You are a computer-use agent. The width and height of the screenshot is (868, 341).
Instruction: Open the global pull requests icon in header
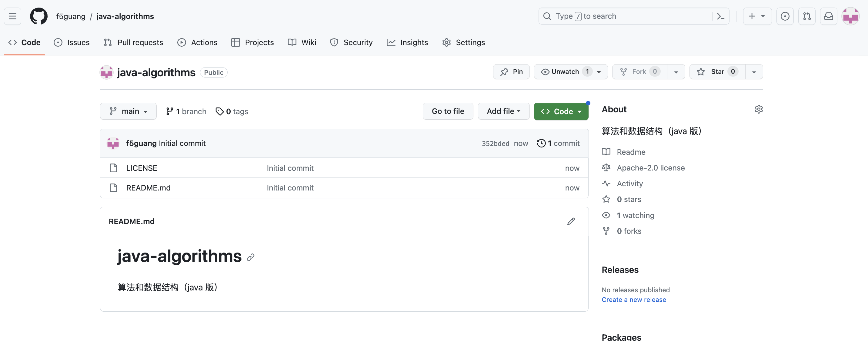[x=807, y=16]
